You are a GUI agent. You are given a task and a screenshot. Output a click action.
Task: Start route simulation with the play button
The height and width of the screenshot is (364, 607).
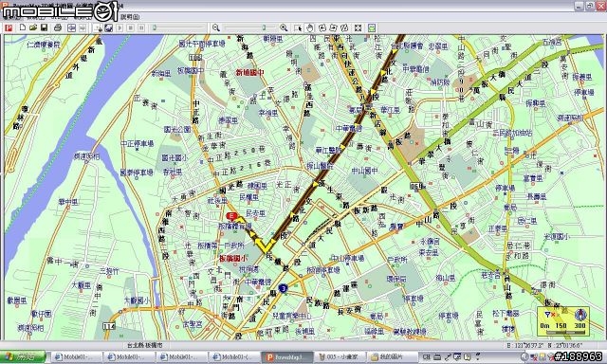(x=120, y=27)
